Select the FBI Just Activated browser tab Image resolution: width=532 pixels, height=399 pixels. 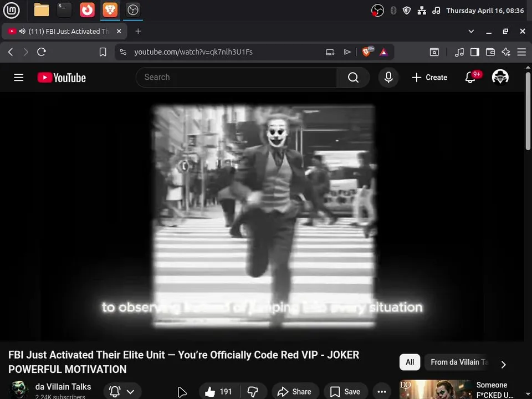pyautogui.click(x=64, y=31)
